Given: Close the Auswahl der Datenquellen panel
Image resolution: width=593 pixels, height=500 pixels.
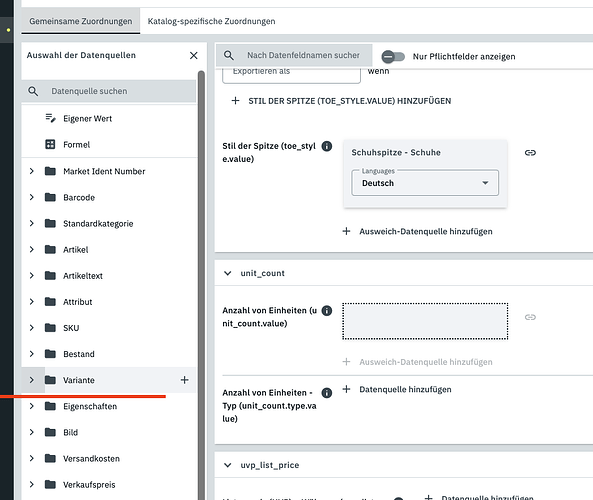Looking at the screenshot, I should [x=194, y=56].
